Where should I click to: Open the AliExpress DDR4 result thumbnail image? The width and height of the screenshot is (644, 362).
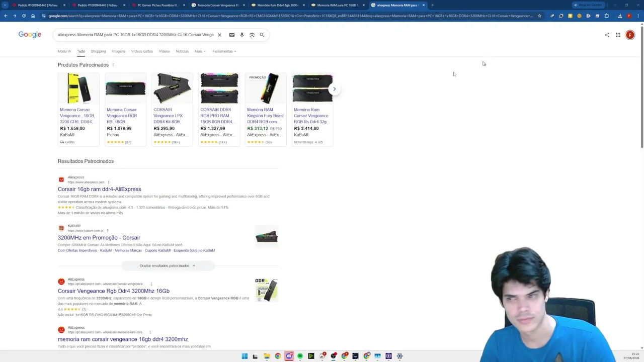(266, 290)
